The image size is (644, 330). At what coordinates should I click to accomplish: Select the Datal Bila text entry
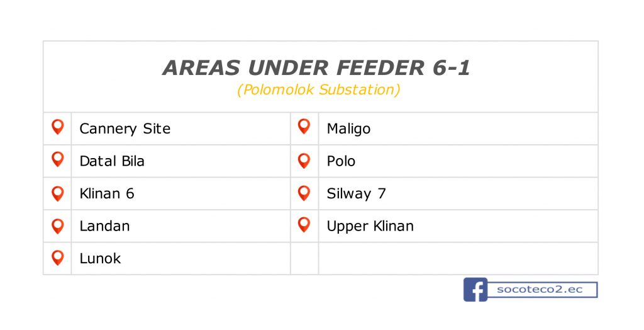coord(112,161)
